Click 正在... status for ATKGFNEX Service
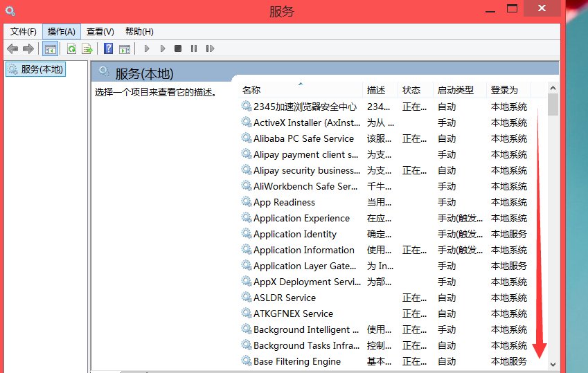 (414, 313)
